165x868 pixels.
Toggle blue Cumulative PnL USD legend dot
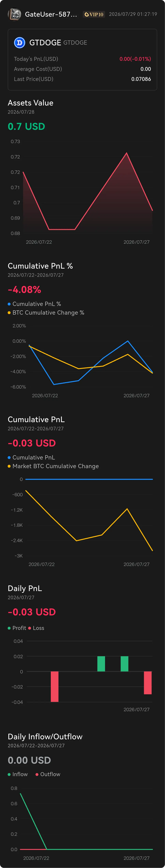click(9, 458)
